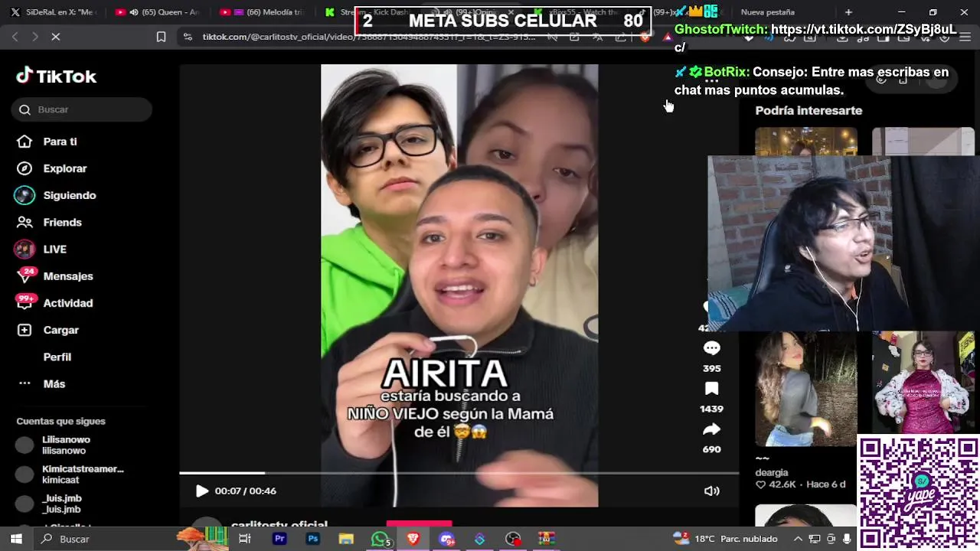Switch to the Queen YouTube tab
This screenshot has height=551, width=980.
click(157, 12)
